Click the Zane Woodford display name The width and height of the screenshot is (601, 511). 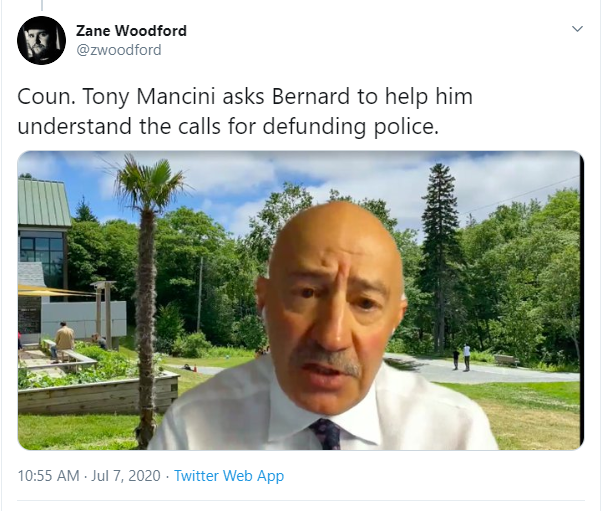pos(131,31)
